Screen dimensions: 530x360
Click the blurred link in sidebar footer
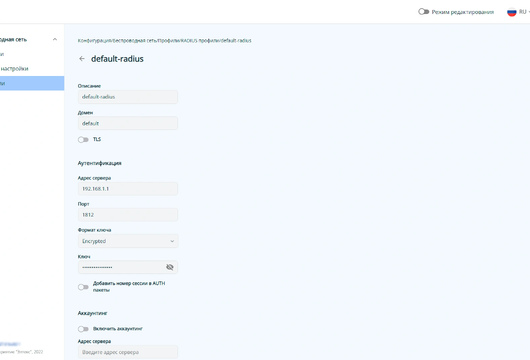click(10, 344)
